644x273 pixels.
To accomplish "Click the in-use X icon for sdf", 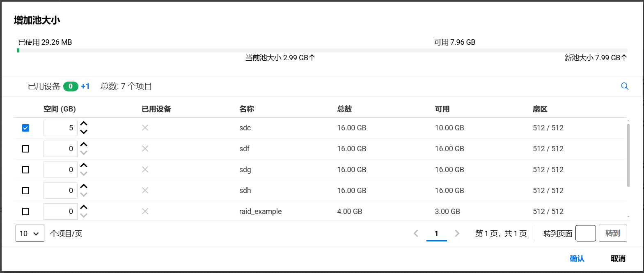I will (145, 149).
